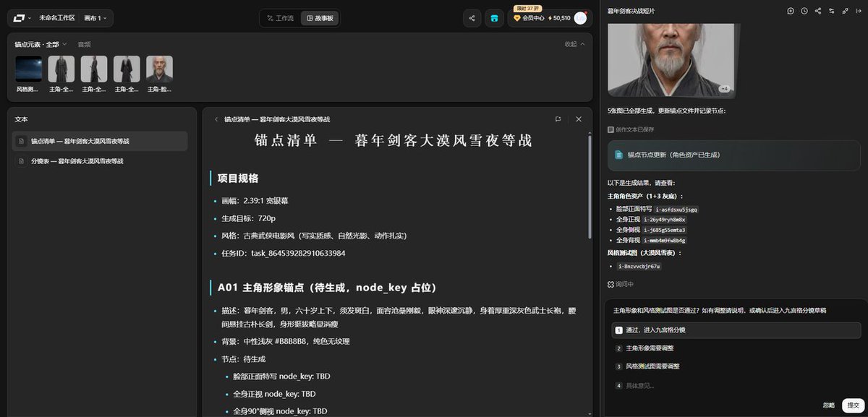Collapse the chat panel with the arrow icon
The width and height of the screenshot is (868, 417).
click(x=859, y=11)
